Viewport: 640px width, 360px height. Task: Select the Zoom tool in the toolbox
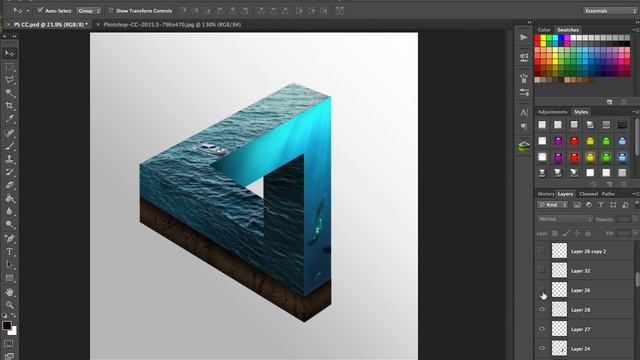click(9, 305)
